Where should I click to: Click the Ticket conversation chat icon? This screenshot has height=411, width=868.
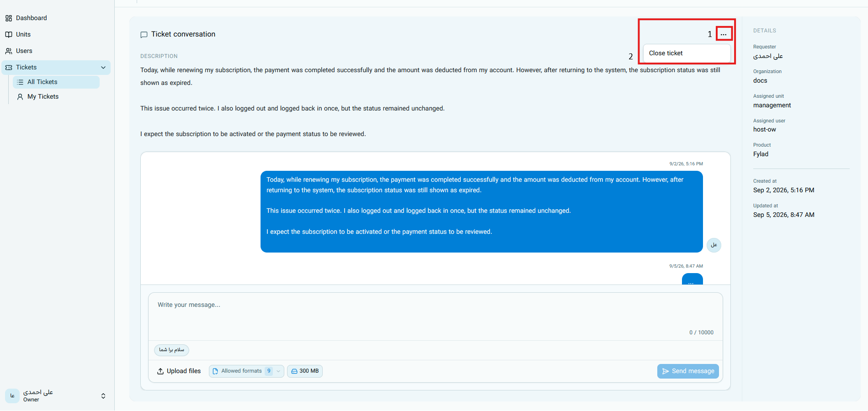coord(144,35)
